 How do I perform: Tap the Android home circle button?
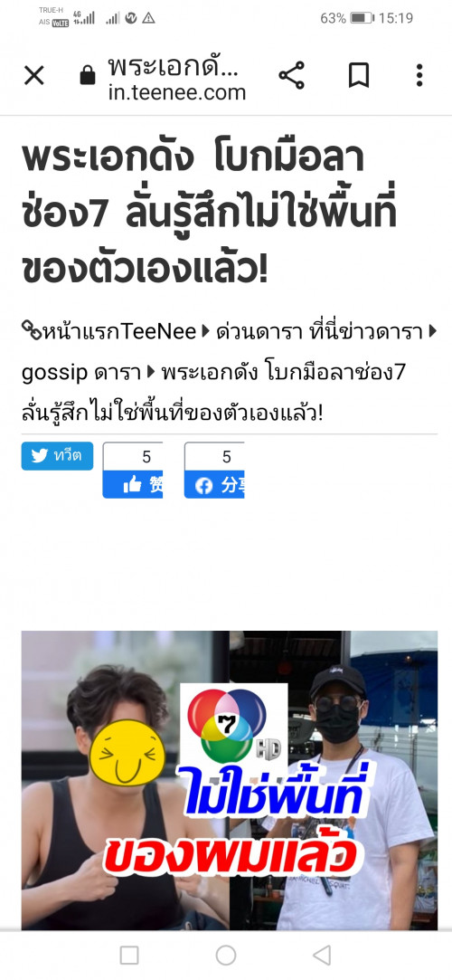click(226, 955)
